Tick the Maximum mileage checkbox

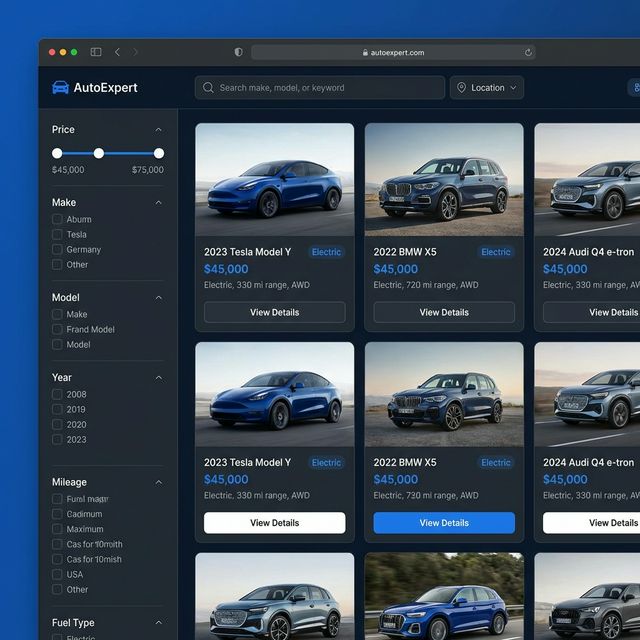[57, 529]
